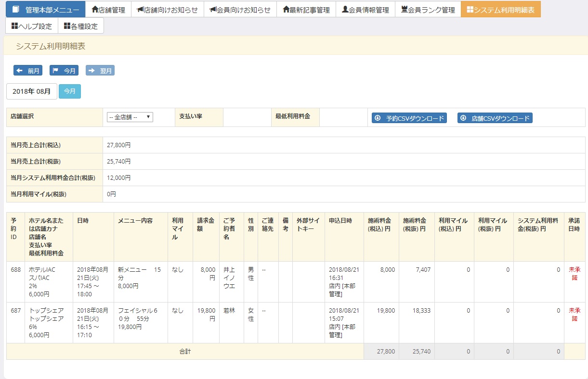Open the 各種設定 menu tab
This screenshot has width=588, height=379.
click(x=80, y=26)
